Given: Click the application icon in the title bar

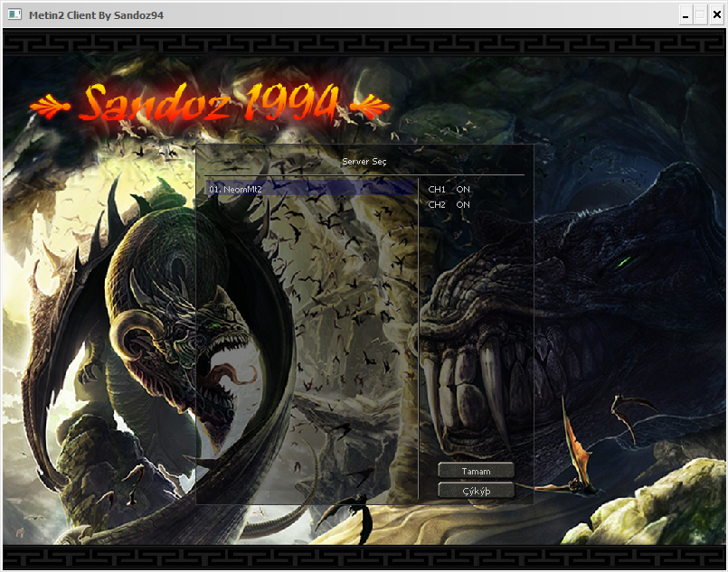Looking at the screenshot, I should click(14, 14).
